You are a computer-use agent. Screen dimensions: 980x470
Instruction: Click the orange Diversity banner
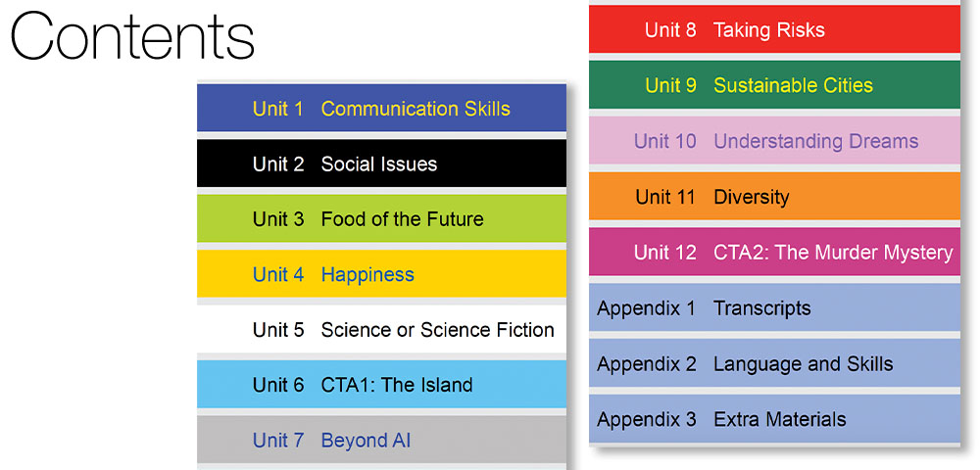pos(774,196)
